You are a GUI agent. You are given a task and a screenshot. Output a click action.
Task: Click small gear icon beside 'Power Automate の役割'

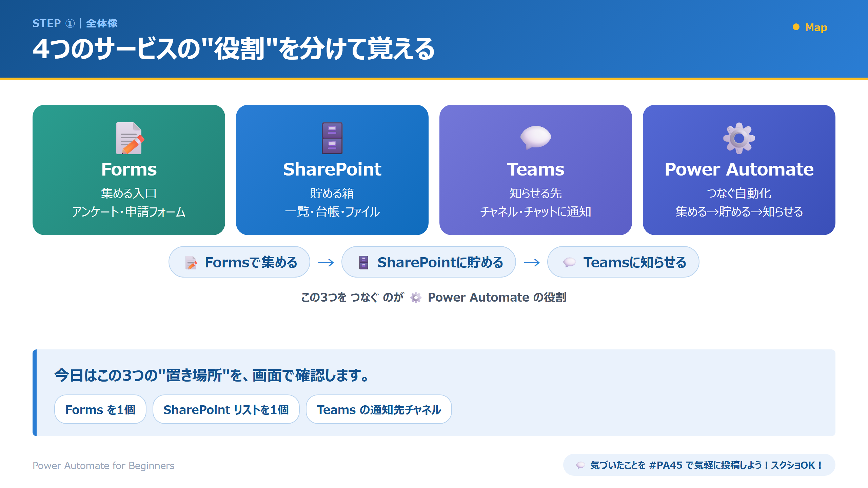(x=416, y=298)
